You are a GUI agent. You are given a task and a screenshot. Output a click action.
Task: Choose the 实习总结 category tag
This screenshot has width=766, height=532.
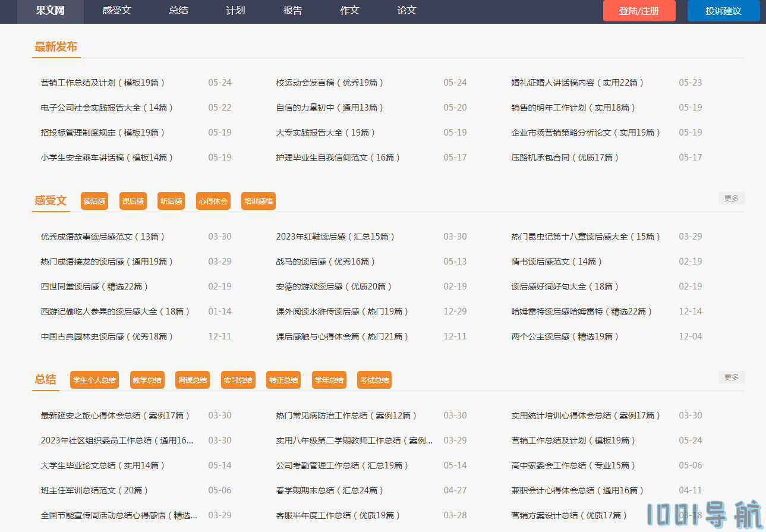point(238,380)
